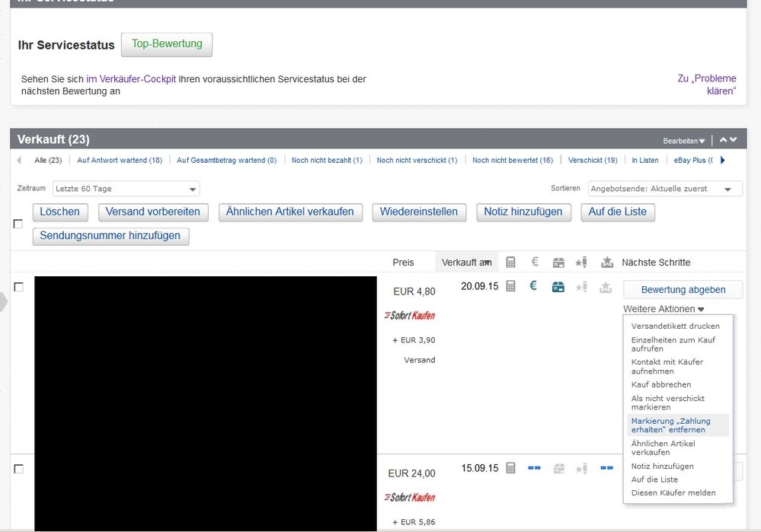761x532 pixels.
Task: Click the calculator icon in 15.09.15 sale row
Action: click(510, 468)
